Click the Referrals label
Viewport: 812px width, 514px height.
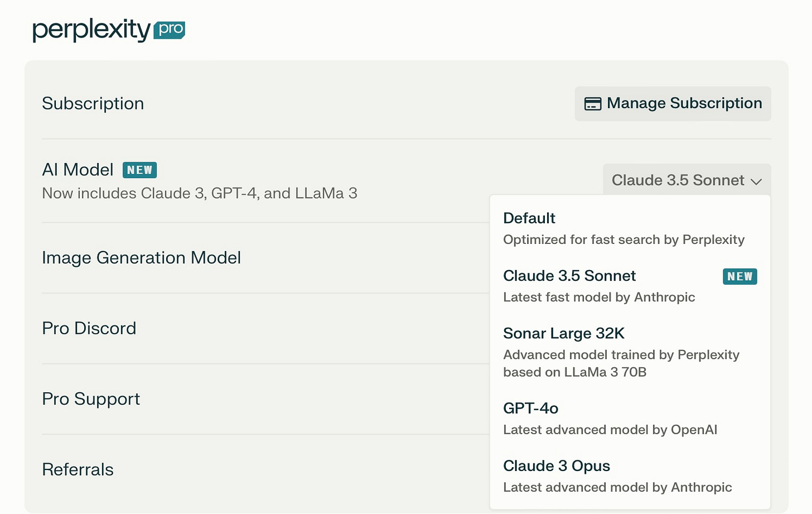pyautogui.click(x=78, y=469)
